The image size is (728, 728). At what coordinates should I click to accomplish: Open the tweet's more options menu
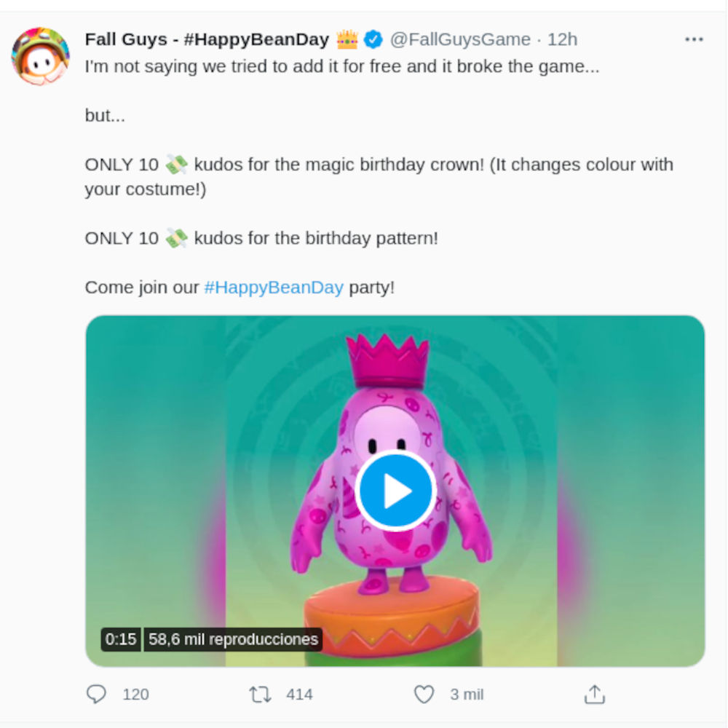tap(694, 39)
